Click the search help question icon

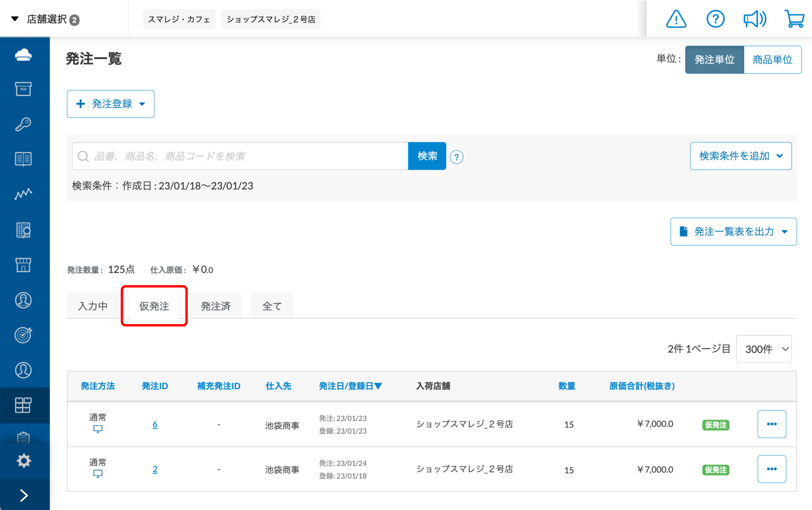(x=457, y=157)
